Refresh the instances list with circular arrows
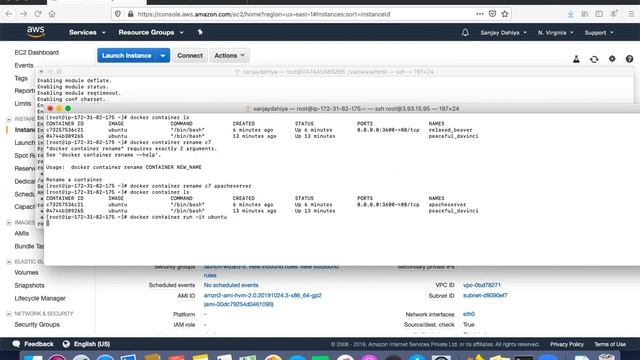Screen dimensions: 640x360 coord(594,59)
